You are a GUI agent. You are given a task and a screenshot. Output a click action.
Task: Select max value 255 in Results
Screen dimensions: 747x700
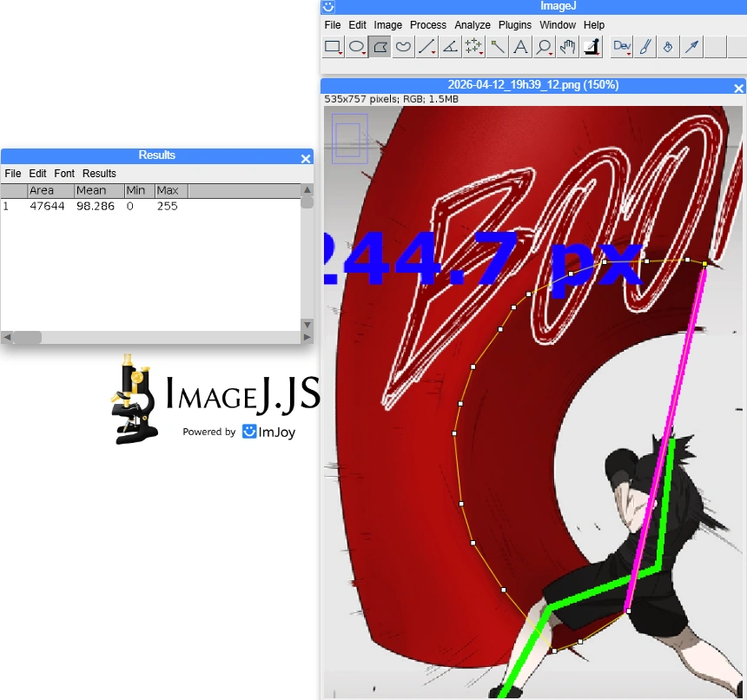click(x=168, y=206)
